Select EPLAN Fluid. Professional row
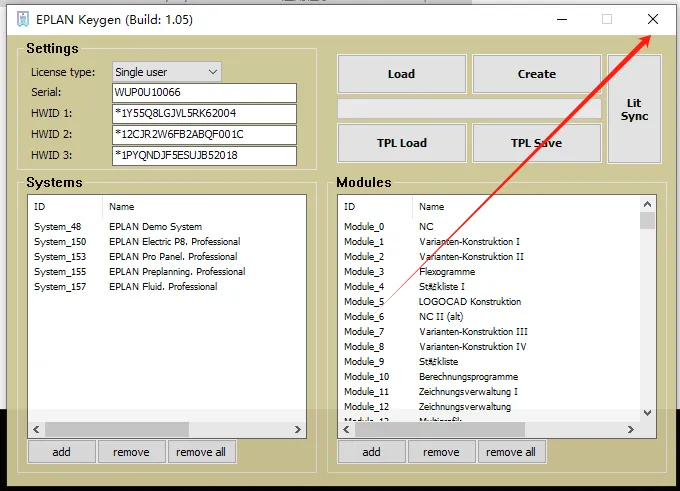680x491 pixels. click(167, 287)
